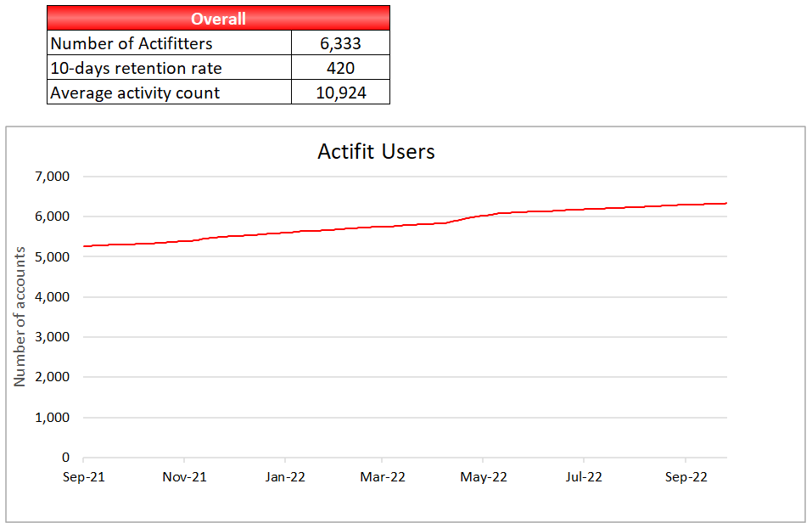Click the Average activity count label cell
The height and width of the screenshot is (523, 812).
coord(170,93)
